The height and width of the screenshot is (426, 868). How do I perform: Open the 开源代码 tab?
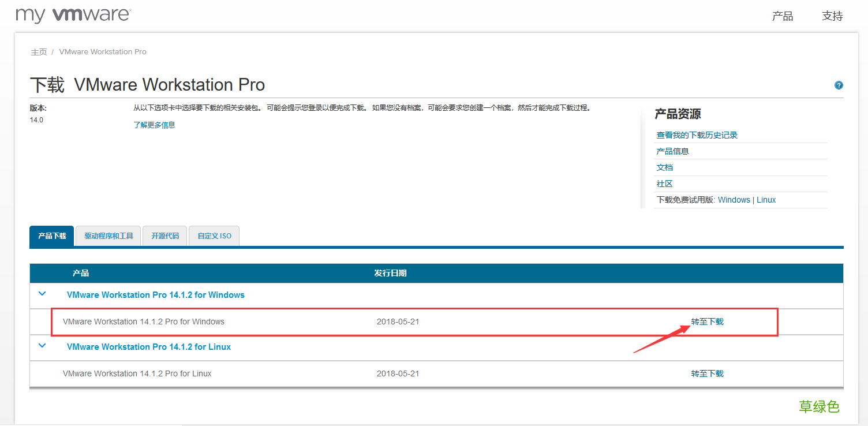(x=164, y=236)
